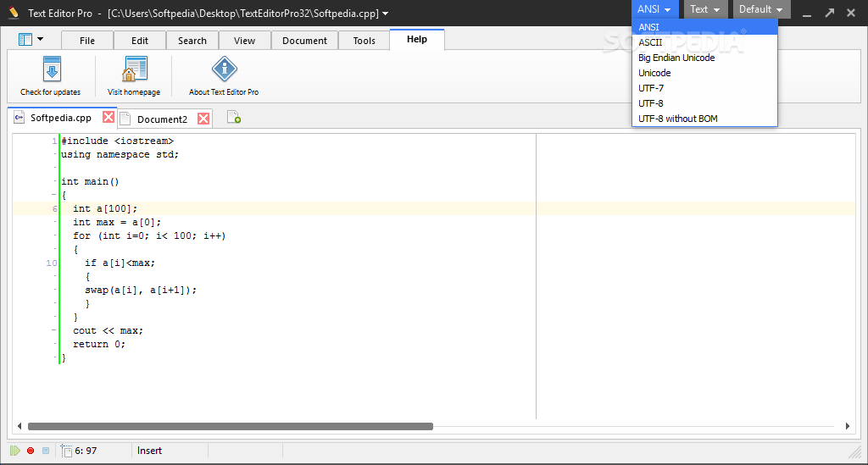Switch to the Softpedia.cpp document tab
Screen dimensions: 868x465
coord(61,117)
